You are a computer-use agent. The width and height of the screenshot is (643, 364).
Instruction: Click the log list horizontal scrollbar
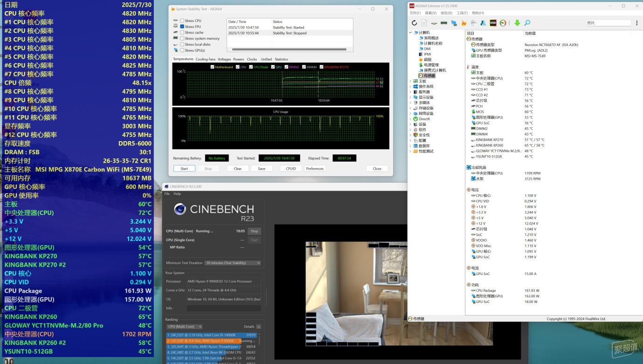point(289,49)
